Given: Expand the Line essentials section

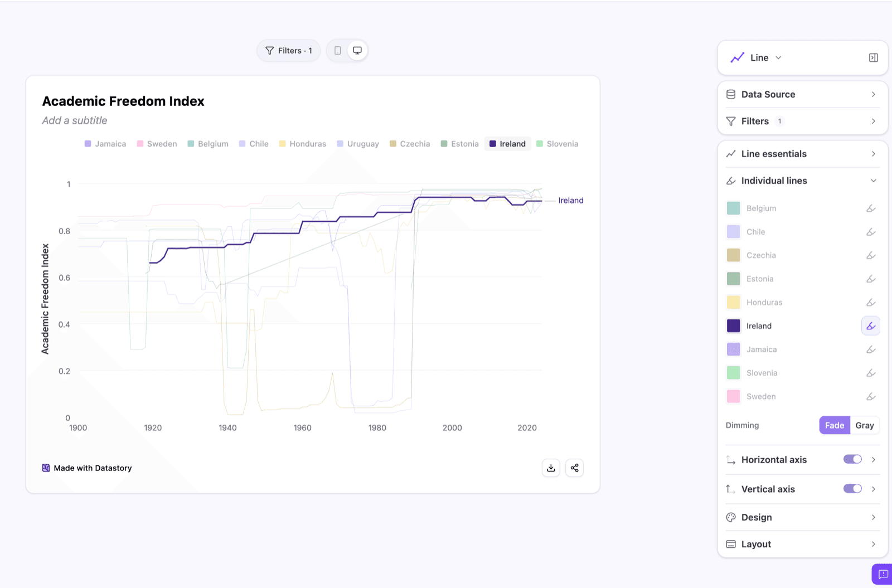Looking at the screenshot, I should (802, 154).
